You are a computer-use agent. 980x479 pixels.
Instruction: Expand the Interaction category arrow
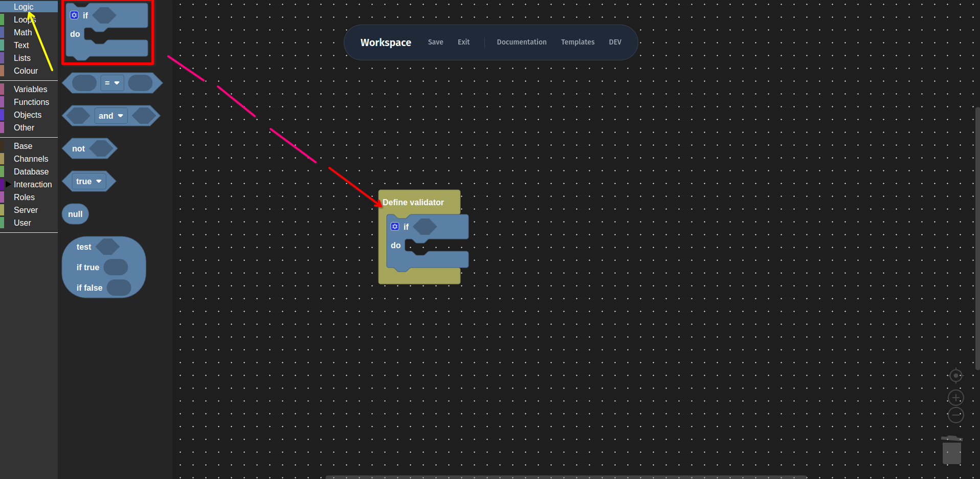[x=8, y=184]
